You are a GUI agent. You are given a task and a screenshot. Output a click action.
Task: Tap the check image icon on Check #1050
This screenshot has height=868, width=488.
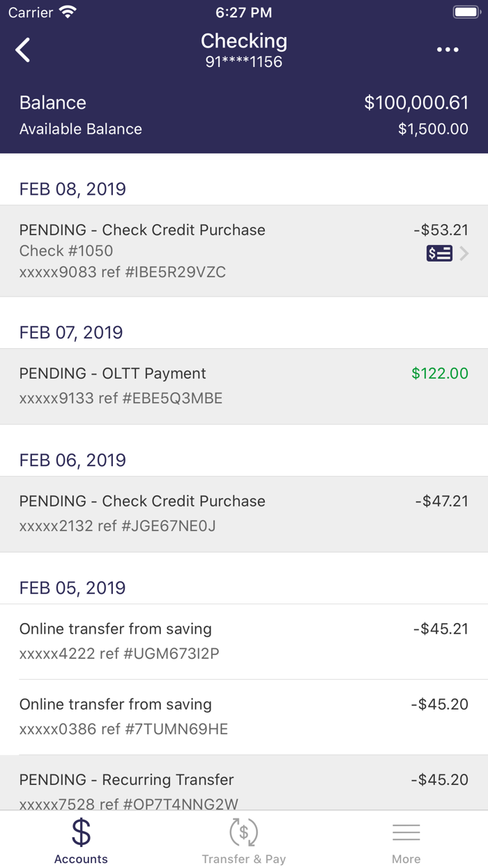(439, 253)
